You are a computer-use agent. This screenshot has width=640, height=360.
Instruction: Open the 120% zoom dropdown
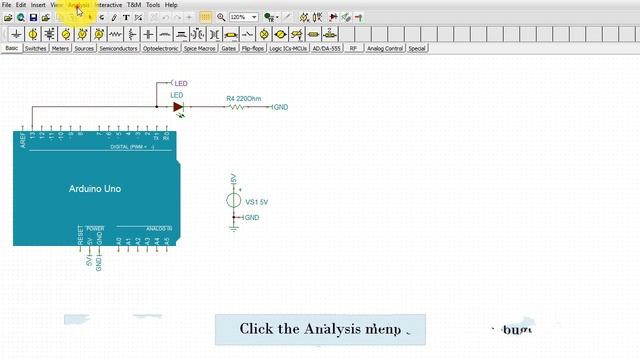pos(254,17)
